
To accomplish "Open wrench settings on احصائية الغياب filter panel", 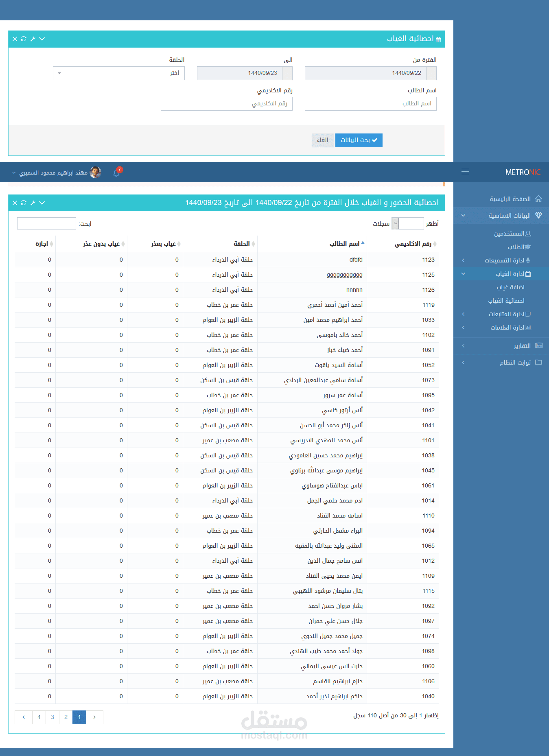I will point(33,39).
